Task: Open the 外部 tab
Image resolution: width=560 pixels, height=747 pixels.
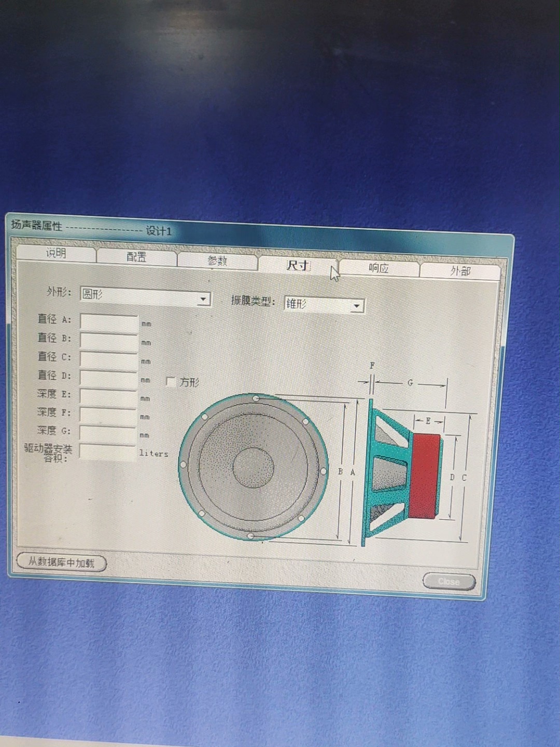Action: [x=460, y=271]
